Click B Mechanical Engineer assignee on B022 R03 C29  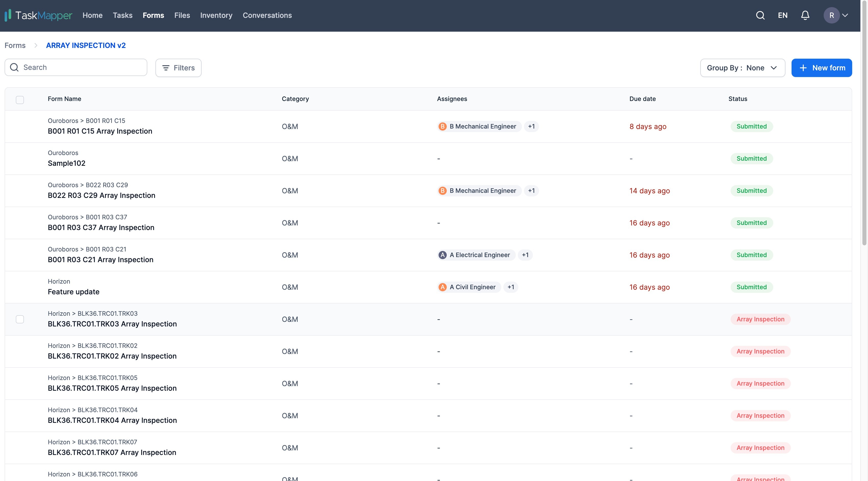coord(479,191)
